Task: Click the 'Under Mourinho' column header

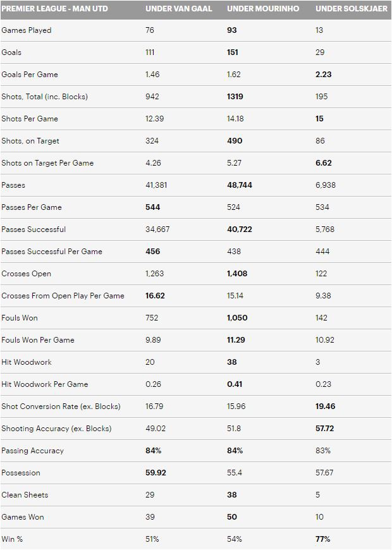Action: point(263,9)
